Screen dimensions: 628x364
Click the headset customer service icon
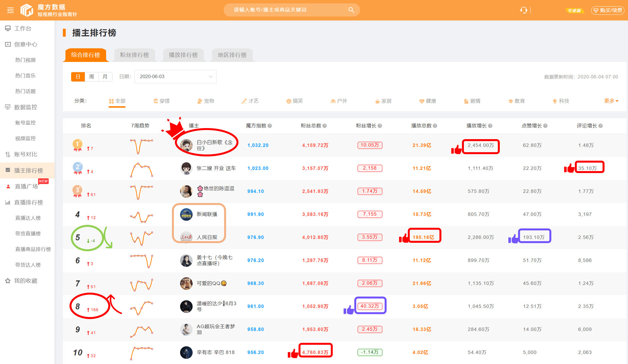pos(524,10)
